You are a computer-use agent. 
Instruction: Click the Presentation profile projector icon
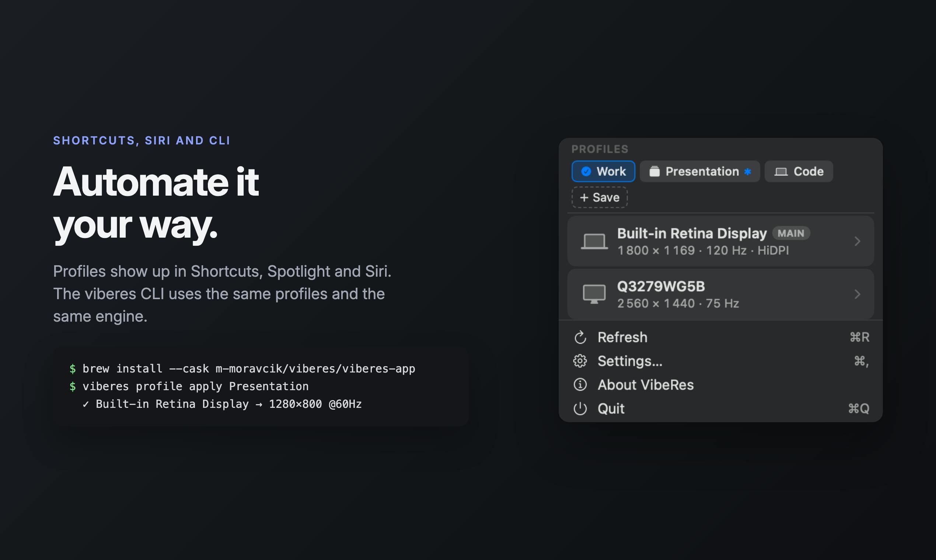(654, 171)
